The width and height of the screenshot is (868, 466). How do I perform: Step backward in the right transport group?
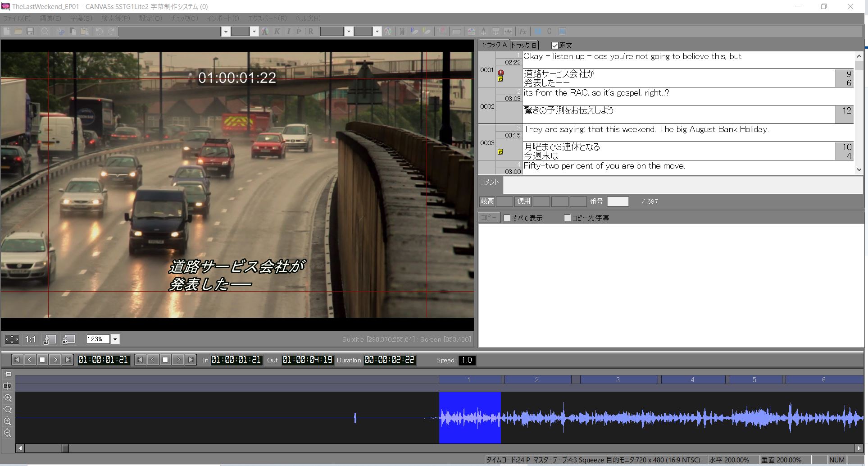[153, 360]
